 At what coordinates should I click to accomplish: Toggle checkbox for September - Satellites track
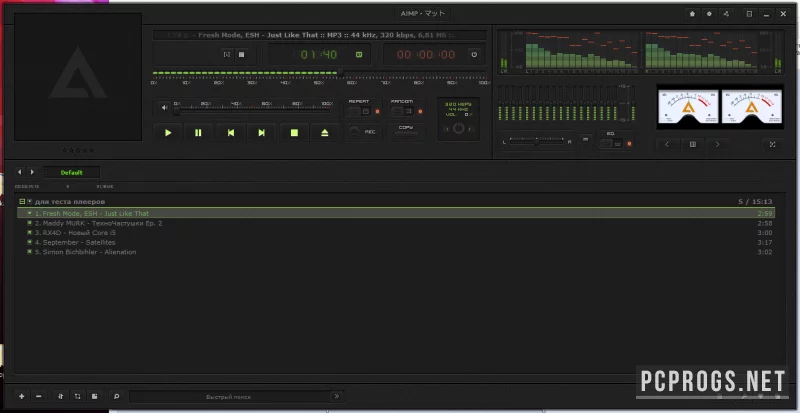coord(30,242)
